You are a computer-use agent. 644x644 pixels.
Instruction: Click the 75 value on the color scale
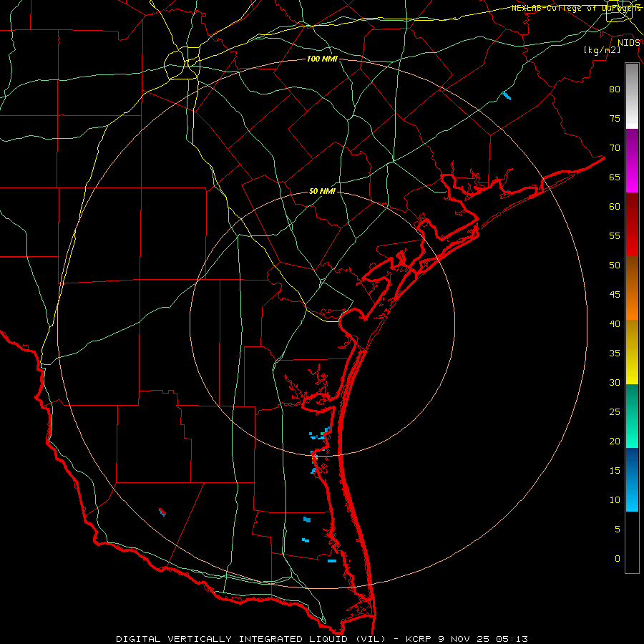(615, 118)
